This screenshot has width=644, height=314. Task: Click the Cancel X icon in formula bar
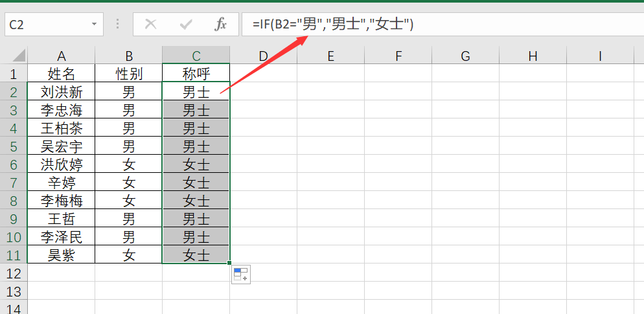(151, 25)
